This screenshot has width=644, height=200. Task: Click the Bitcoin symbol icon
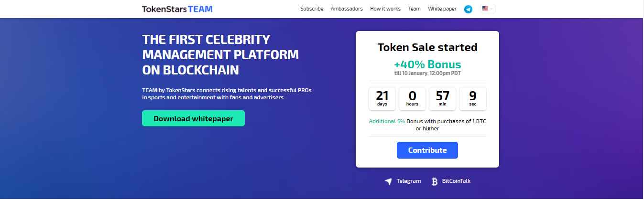pos(435,181)
